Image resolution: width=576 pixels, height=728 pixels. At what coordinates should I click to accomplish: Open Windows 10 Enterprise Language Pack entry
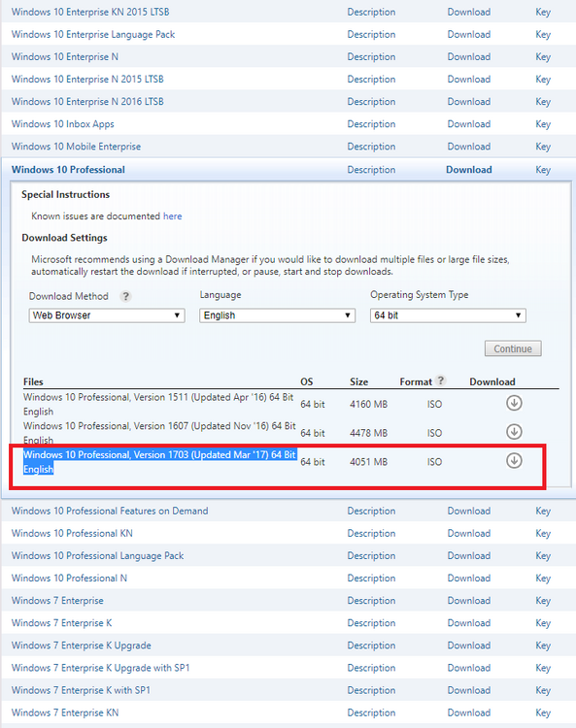point(93,35)
